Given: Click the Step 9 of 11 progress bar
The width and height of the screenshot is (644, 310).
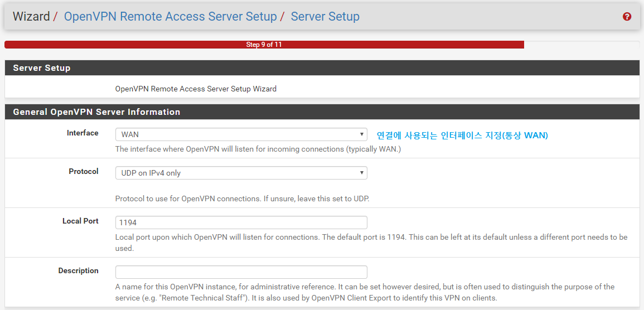Looking at the screenshot, I should [x=322, y=45].
